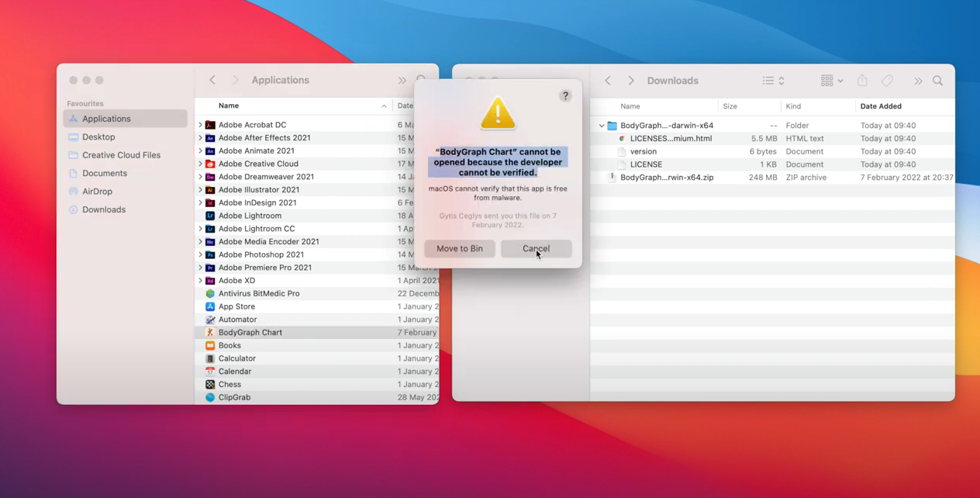The width and height of the screenshot is (980, 498).
Task: Change list view mode in Downloads toolbar
Action: tap(773, 81)
